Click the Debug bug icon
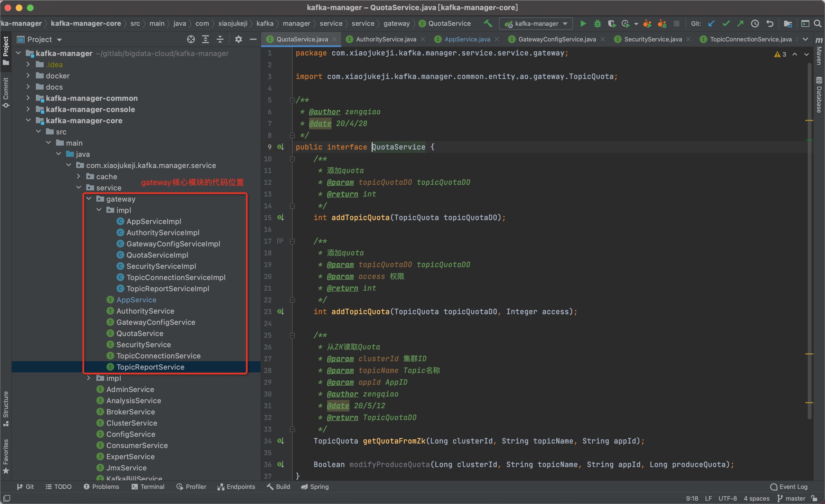Screen dimensions: 825x504 point(597,24)
